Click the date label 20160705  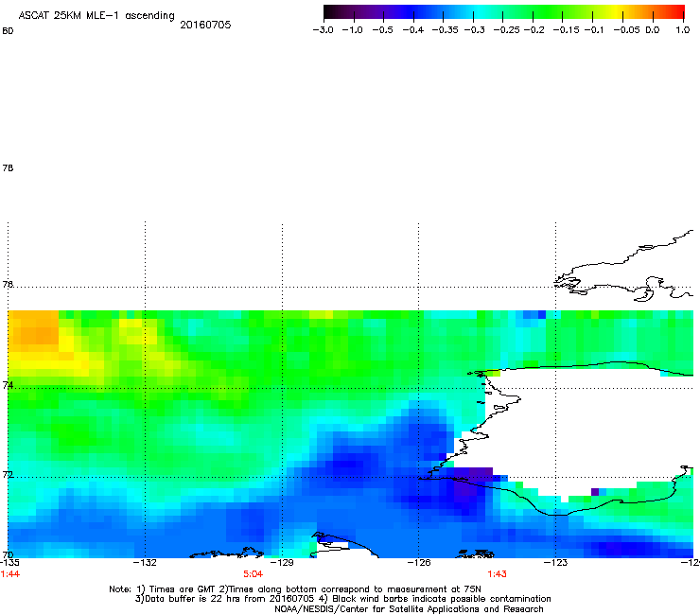pyautogui.click(x=205, y=25)
